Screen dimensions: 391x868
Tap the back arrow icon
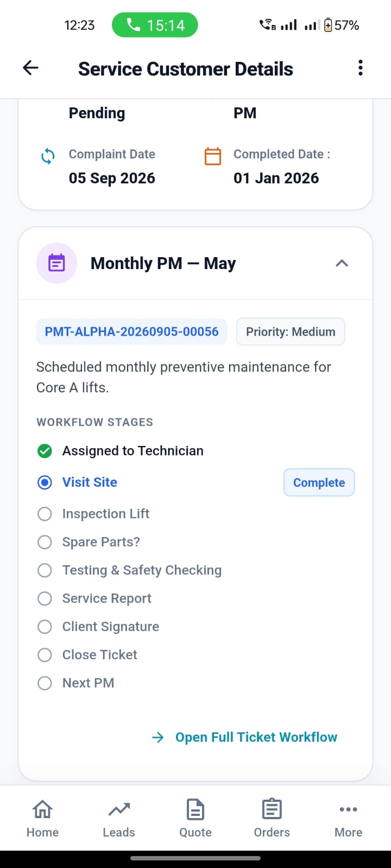pos(30,68)
